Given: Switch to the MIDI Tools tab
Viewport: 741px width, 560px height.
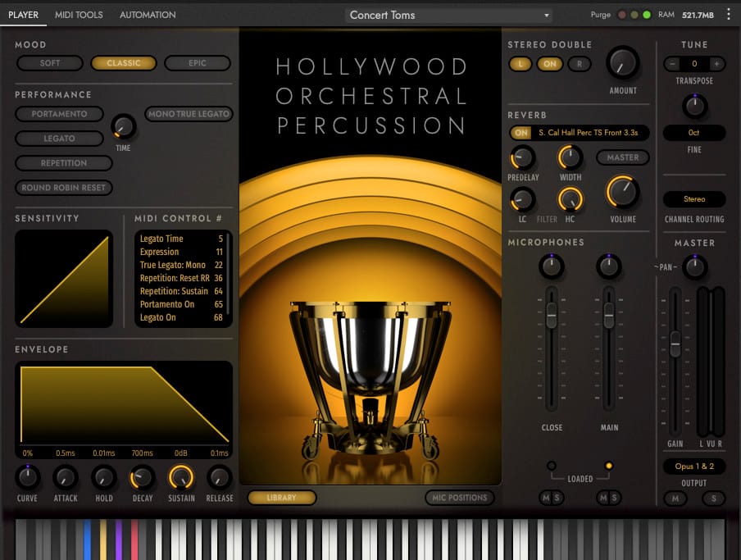Looking at the screenshot, I should tap(79, 15).
